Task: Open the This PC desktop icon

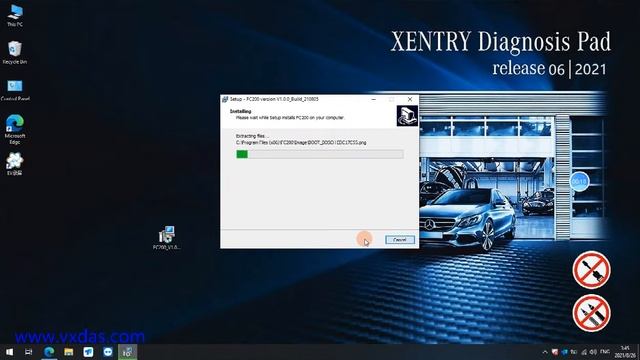Action: click(15, 16)
